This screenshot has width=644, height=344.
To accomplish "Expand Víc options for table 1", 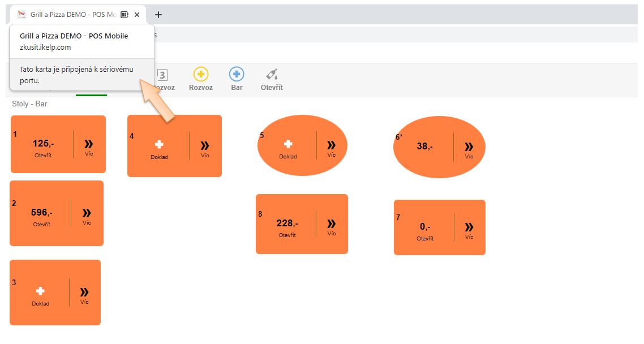I will 89,147.
